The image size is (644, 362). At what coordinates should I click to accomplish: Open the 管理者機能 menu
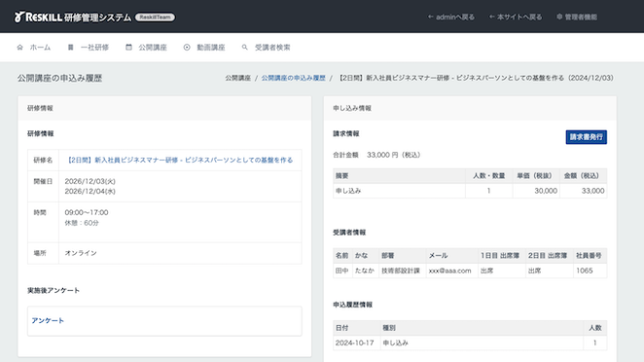[x=581, y=17]
